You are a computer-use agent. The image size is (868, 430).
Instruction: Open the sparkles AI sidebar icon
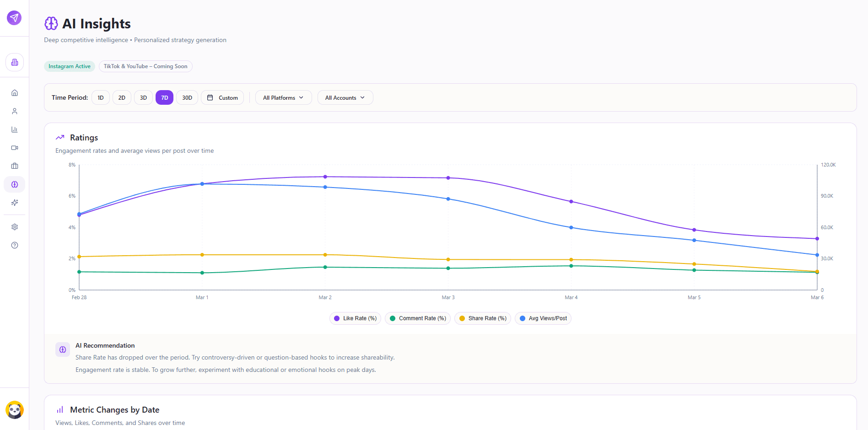pos(15,203)
